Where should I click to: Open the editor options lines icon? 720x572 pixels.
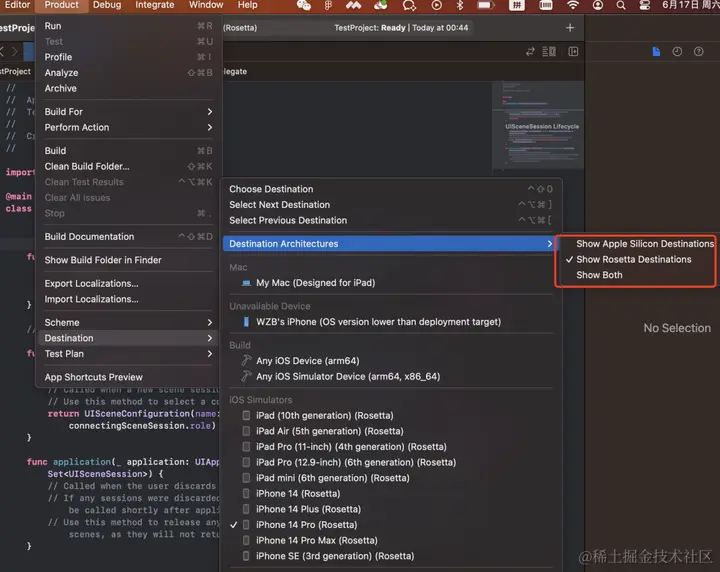click(x=549, y=51)
